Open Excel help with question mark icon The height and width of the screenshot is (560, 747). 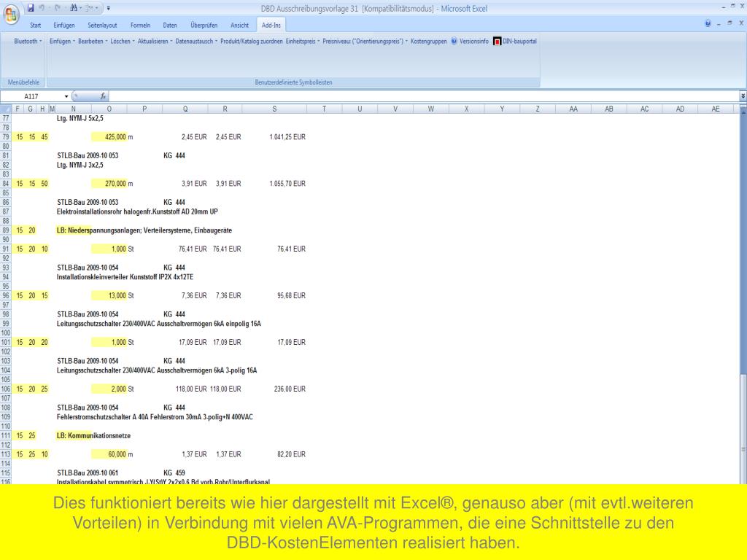[708, 25]
